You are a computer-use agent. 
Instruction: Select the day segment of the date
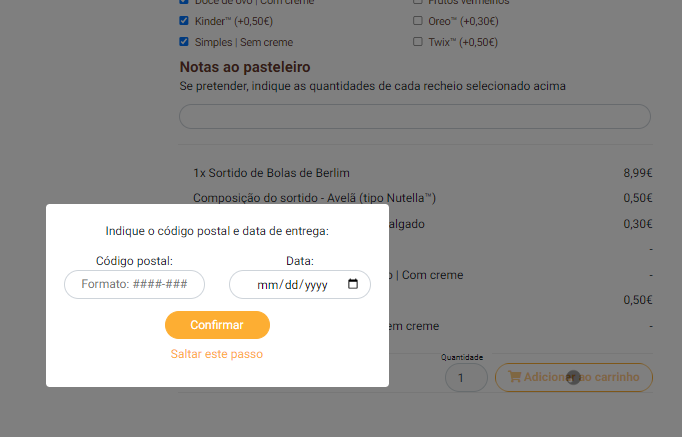[292, 285]
